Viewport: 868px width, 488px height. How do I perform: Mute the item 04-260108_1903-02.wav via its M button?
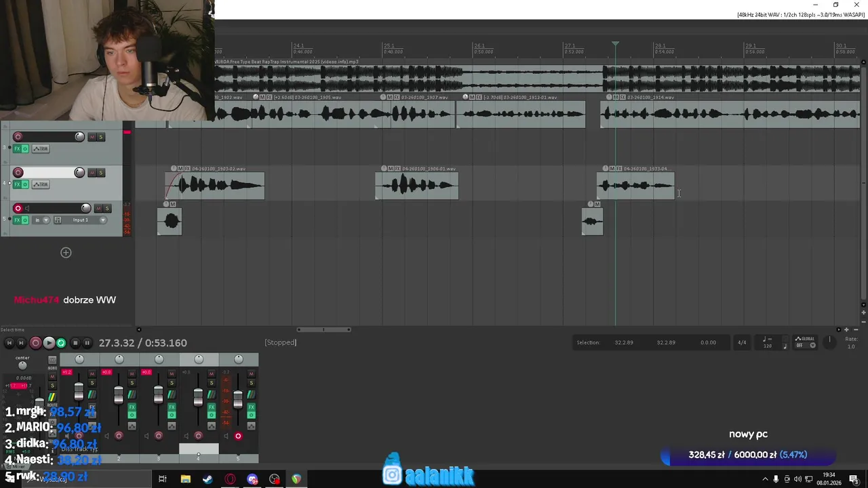[x=180, y=169]
